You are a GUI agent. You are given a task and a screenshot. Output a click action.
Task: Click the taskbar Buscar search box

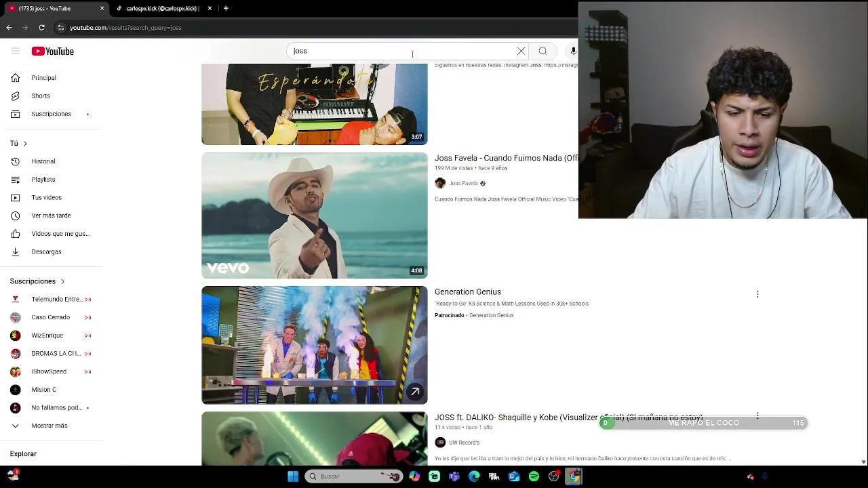354,476
